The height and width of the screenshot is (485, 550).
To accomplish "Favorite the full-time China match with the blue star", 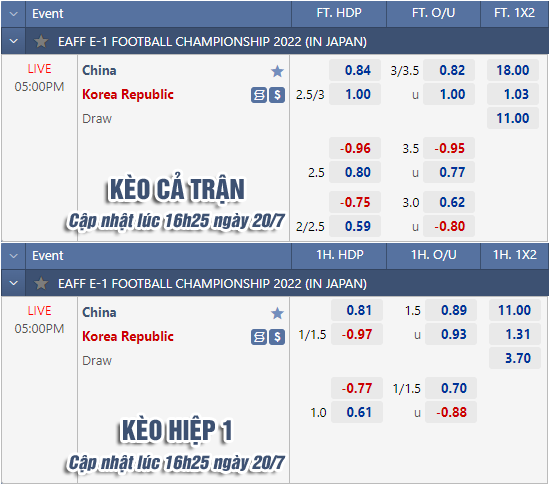I will pos(277,71).
